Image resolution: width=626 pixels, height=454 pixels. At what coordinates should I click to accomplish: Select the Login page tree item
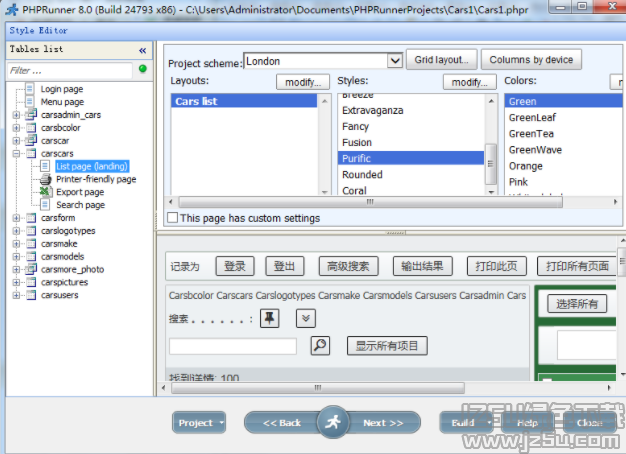pyautogui.click(x=62, y=89)
